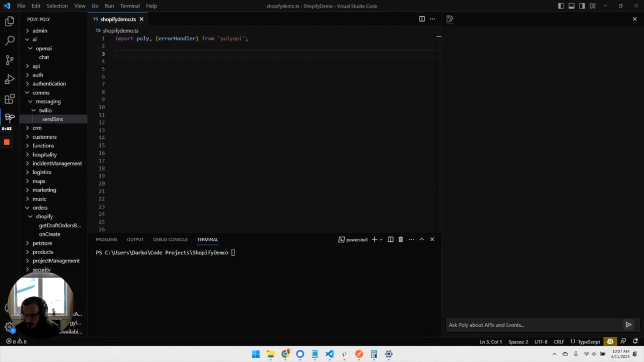Open the Selection menu

(x=57, y=6)
